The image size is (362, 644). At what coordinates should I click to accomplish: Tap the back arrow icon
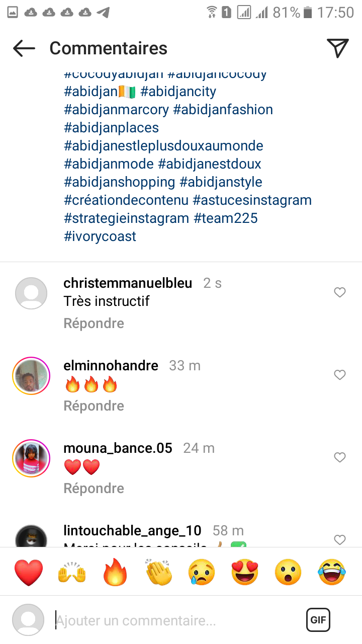point(24,48)
